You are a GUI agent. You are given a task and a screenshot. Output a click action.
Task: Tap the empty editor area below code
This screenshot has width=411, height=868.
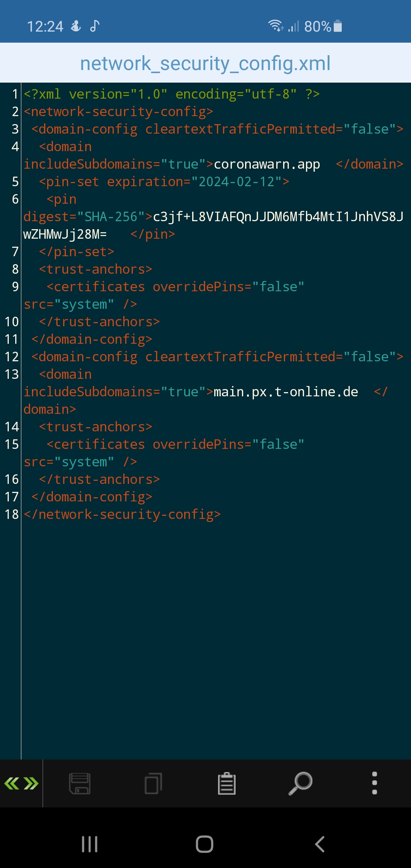pyautogui.click(x=216, y=640)
